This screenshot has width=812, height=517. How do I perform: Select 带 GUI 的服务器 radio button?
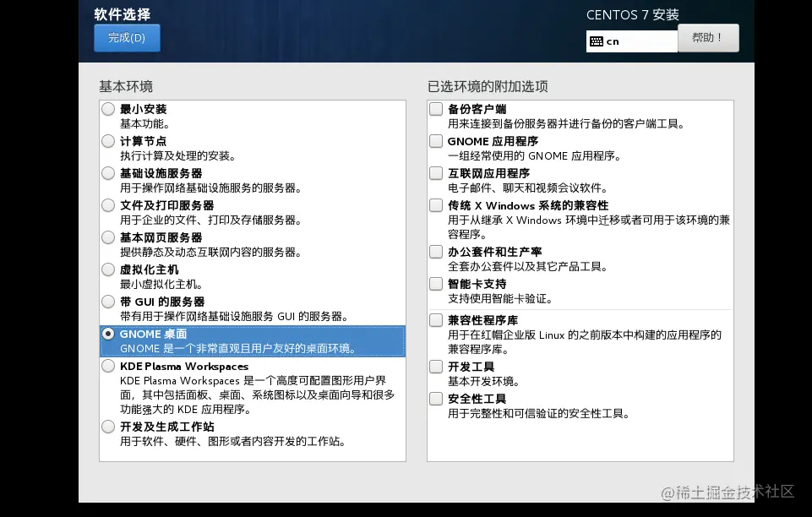[x=108, y=302]
